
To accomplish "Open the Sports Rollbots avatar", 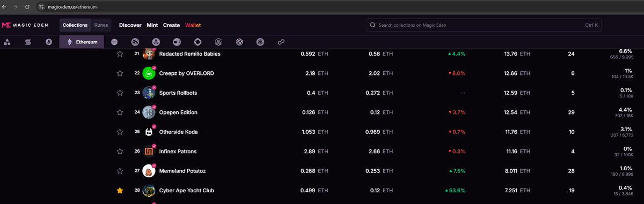I will coord(149,93).
